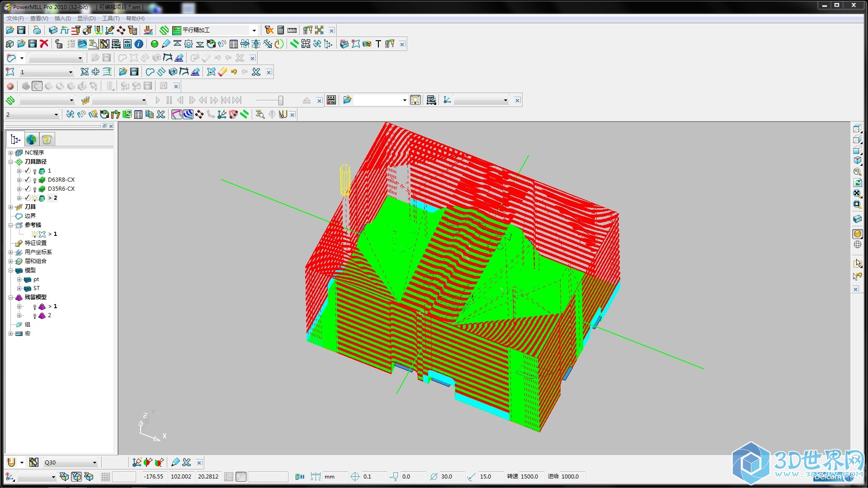This screenshot has height=488, width=868.
Task: Toggle light bulb for stock model 1
Action: pyautogui.click(x=35, y=307)
